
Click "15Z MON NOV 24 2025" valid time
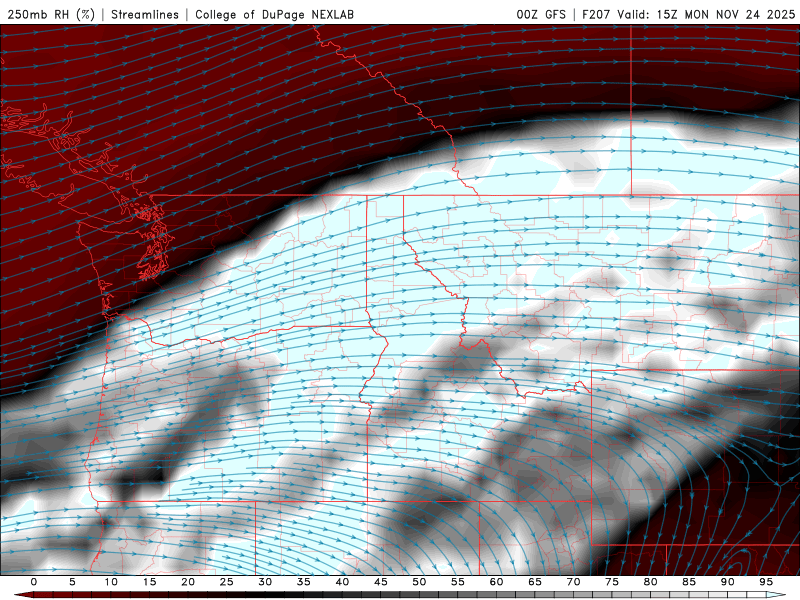726,14
